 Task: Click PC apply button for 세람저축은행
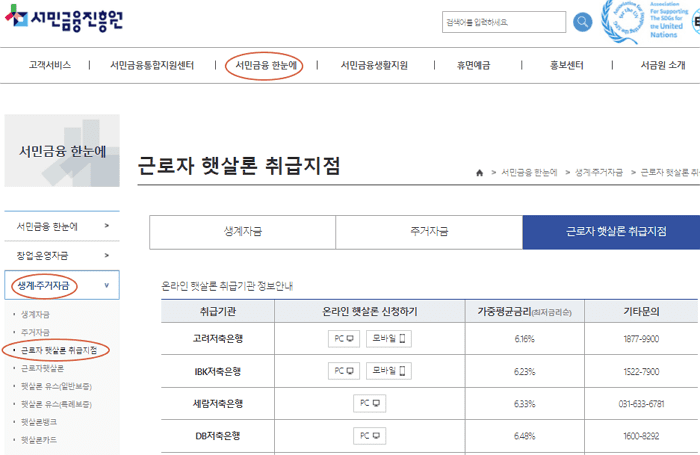click(370, 403)
